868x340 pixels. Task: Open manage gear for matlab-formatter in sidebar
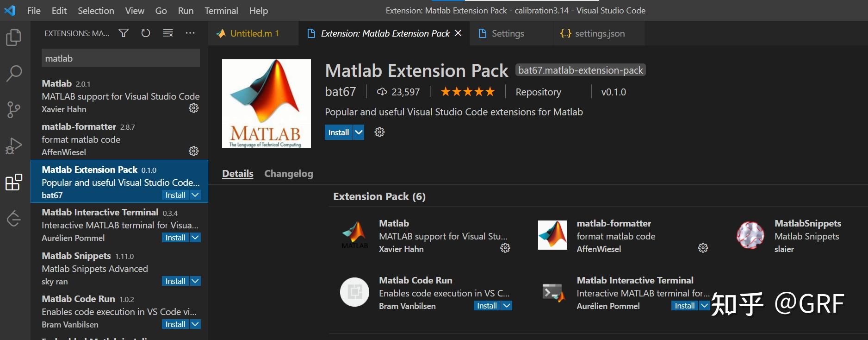194,151
